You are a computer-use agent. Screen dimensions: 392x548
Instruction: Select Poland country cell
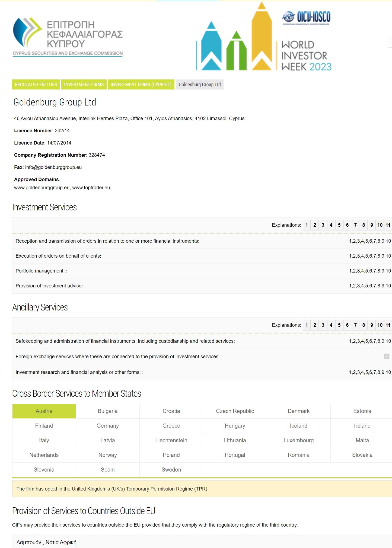coord(171,455)
